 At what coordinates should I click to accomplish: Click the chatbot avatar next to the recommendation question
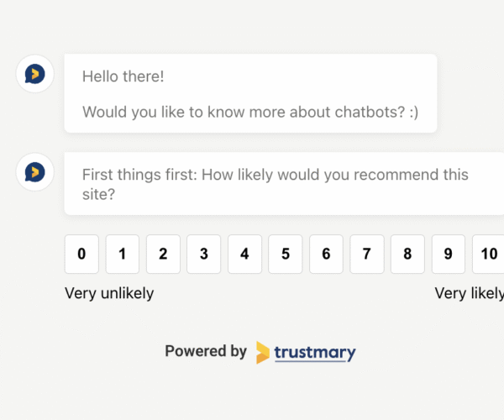tap(35, 172)
